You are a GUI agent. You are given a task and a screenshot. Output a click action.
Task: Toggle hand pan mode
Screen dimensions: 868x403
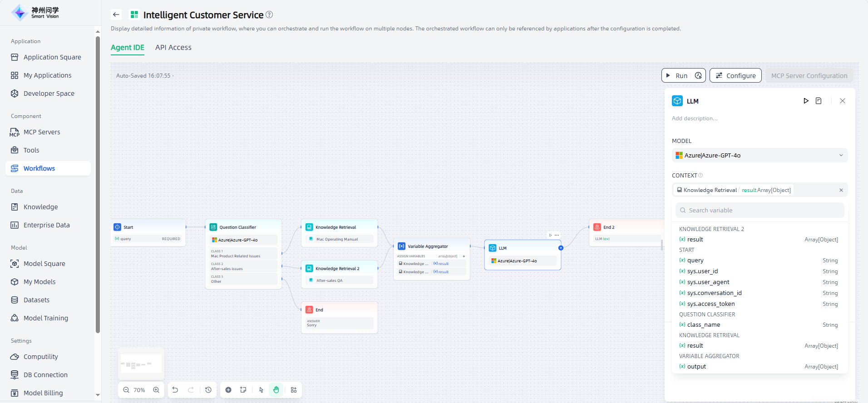click(276, 390)
